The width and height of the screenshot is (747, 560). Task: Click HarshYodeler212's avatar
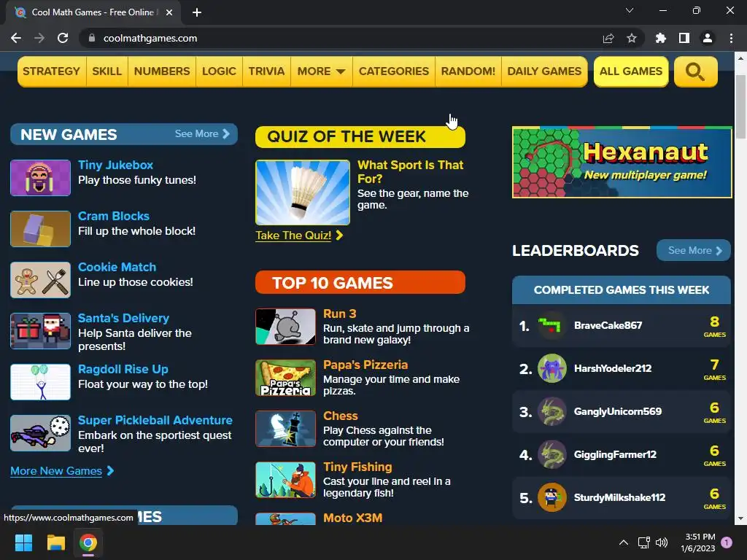pyautogui.click(x=551, y=368)
